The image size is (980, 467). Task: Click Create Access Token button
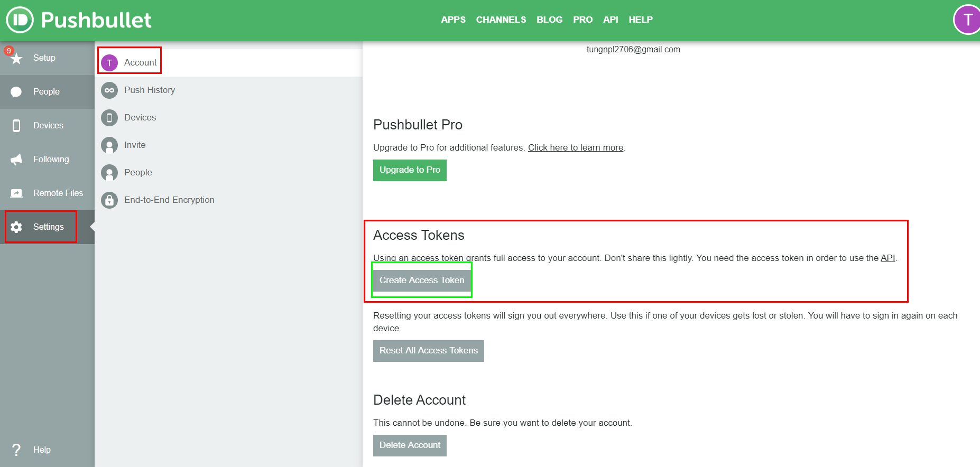[x=422, y=281]
